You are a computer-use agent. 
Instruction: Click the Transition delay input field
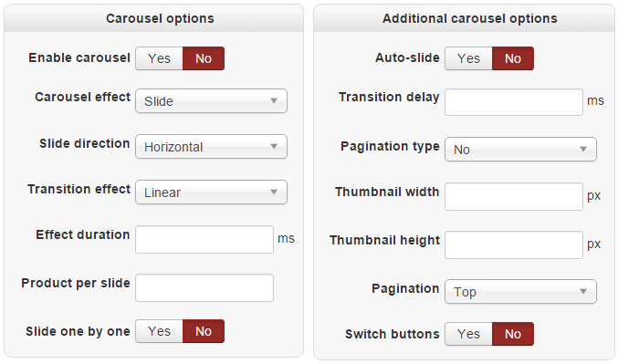pyautogui.click(x=514, y=102)
